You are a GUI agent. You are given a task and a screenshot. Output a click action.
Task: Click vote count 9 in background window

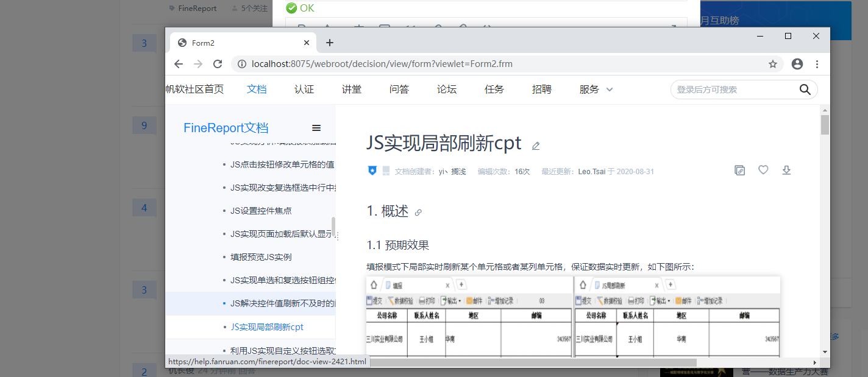(144, 126)
